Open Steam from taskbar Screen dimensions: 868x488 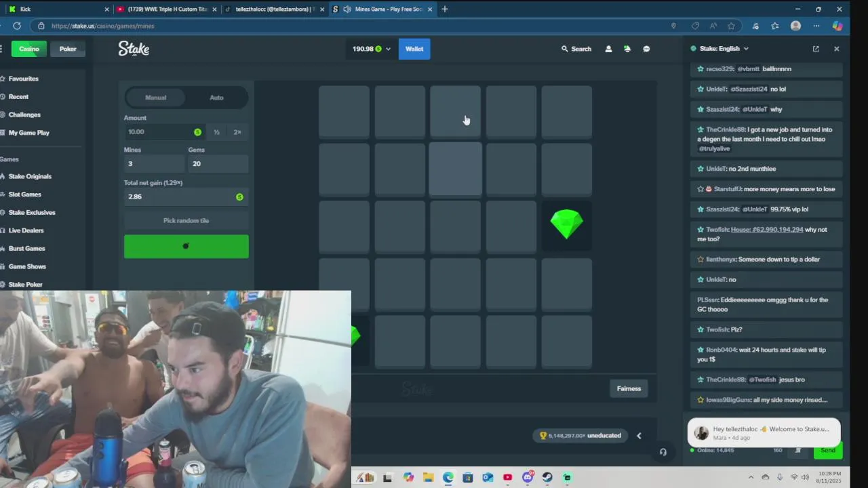[x=547, y=477]
